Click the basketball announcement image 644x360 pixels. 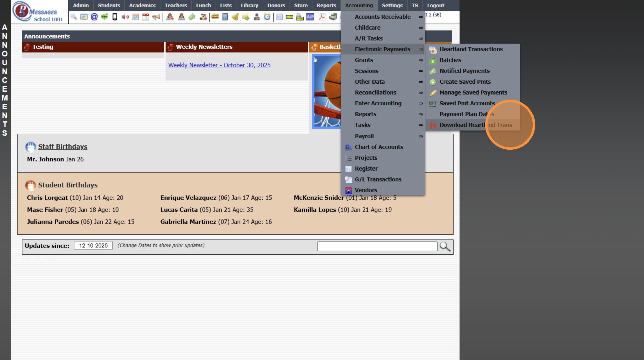coord(326,91)
